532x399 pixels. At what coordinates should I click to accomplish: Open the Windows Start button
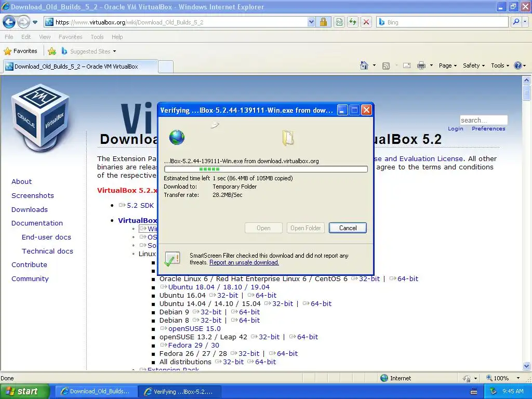(x=24, y=391)
